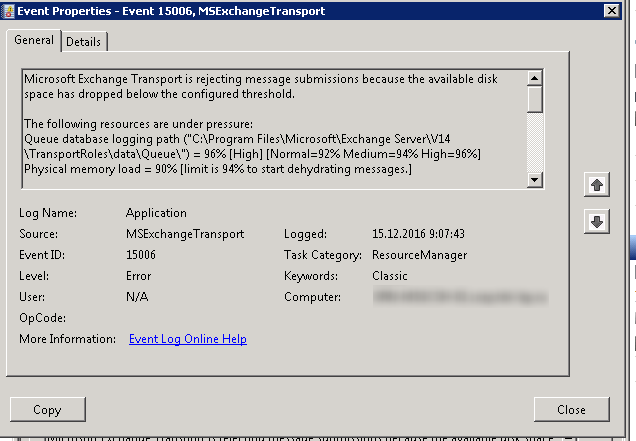Go to next event with down arrow

pyautogui.click(x=597, y=222)
